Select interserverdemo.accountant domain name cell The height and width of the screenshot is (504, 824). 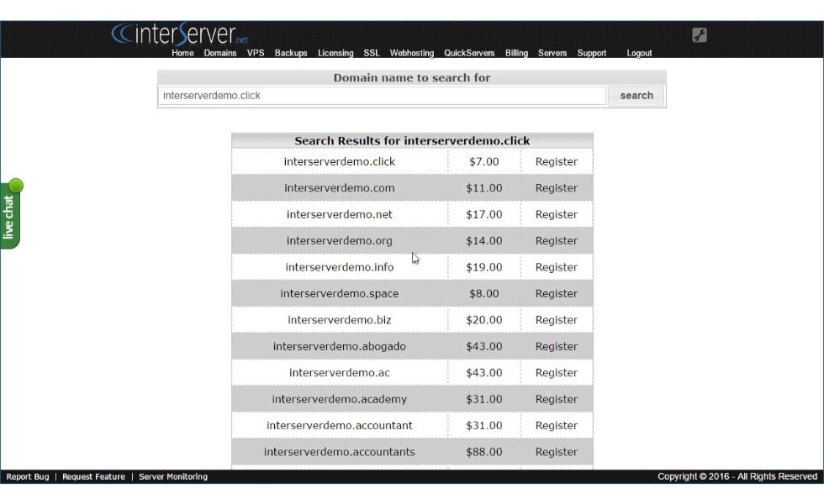(340, 425)
